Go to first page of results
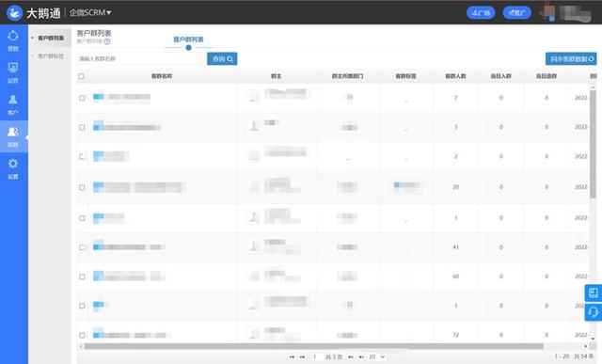The width and height of the screenshot is (602, 364). point(292,357)
